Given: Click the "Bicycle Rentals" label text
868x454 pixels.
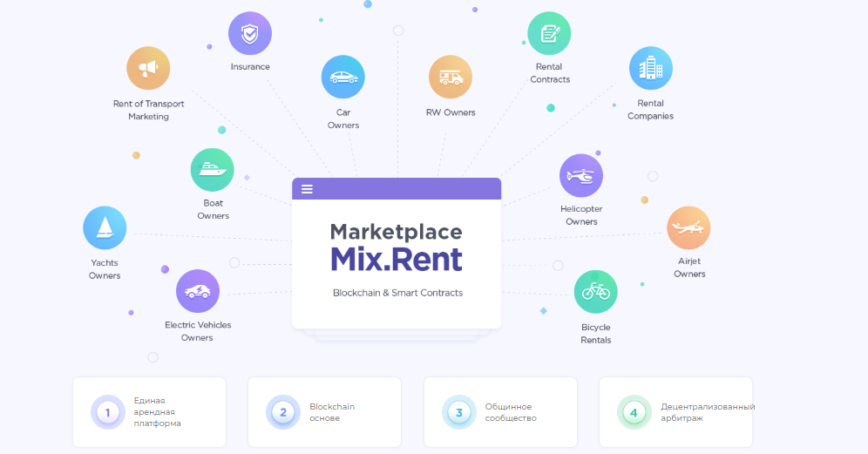Looking at the screenshot, I should [595, 334].
